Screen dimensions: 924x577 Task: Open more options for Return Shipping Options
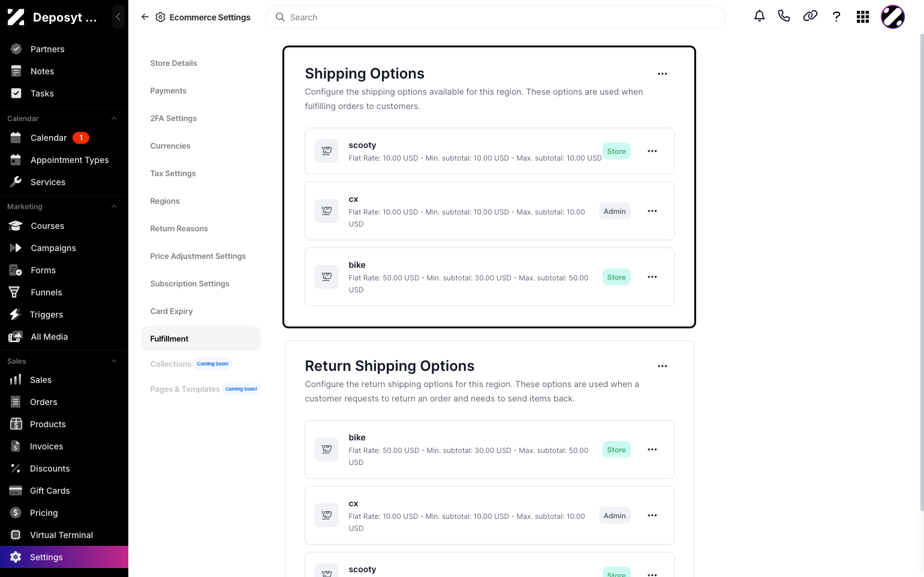(x=663, y=366)
